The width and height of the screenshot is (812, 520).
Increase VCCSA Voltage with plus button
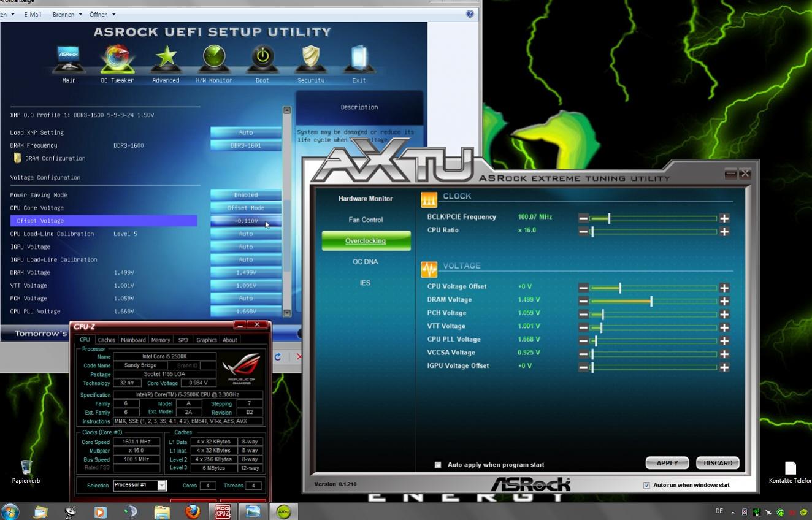(x=724, y=354)
